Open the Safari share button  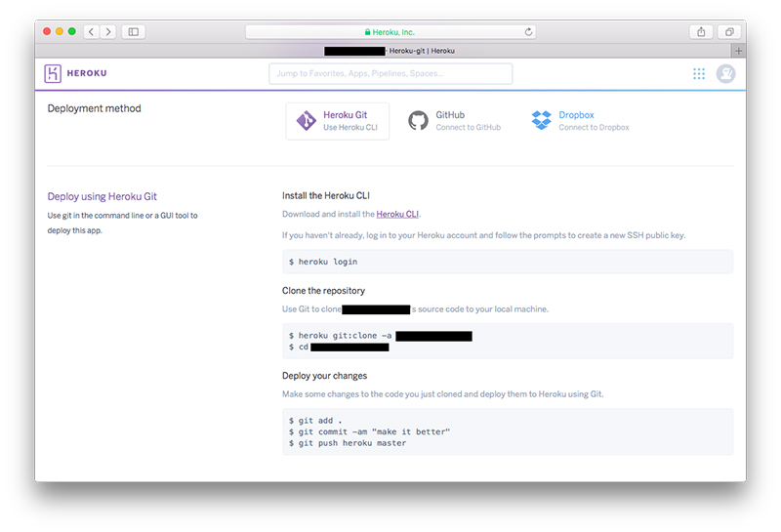coord(701,32)
